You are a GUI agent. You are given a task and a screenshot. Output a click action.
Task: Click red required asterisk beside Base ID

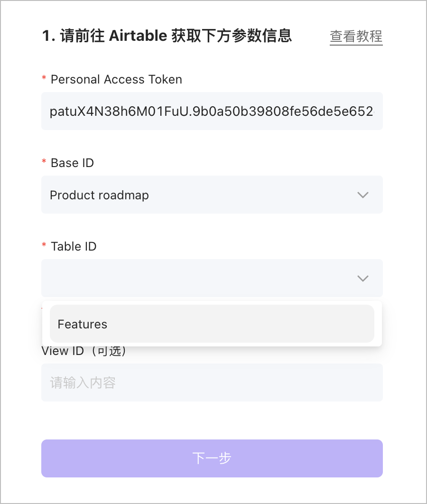[44, 162]
